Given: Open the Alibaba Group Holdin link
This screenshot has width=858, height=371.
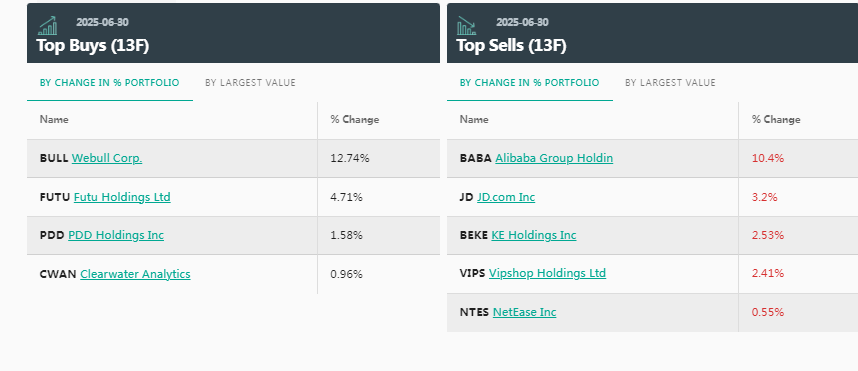Looking at the screenshot, I should (554, 158).
